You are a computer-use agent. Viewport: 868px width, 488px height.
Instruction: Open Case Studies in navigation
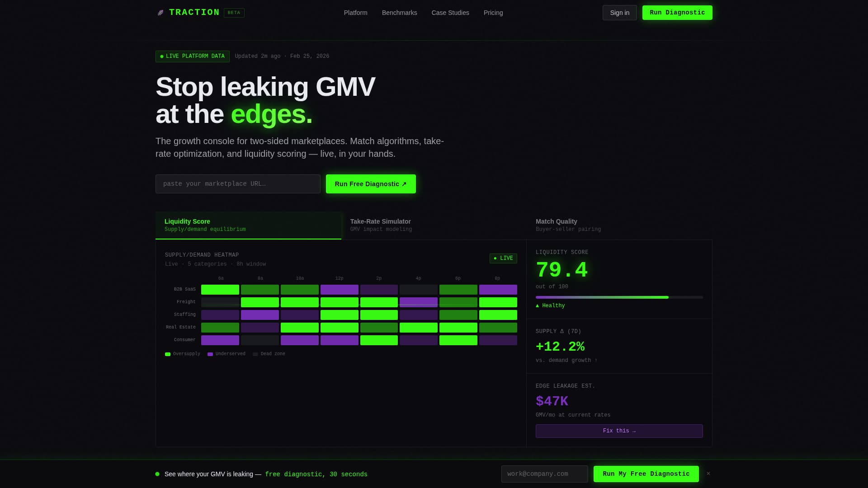point(450,13)
